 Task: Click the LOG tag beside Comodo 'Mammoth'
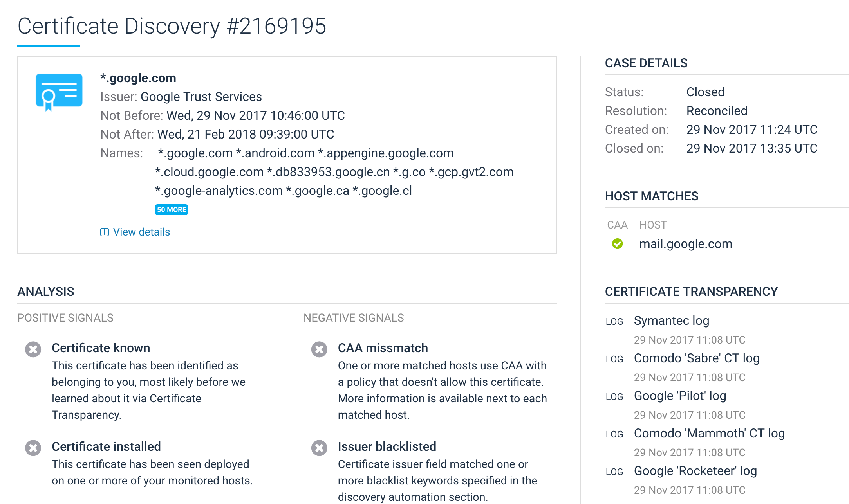click(614, 434)
